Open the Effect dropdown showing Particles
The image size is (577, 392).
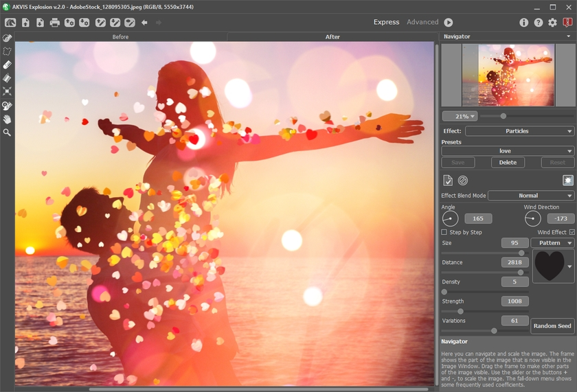tap(519, 131)
